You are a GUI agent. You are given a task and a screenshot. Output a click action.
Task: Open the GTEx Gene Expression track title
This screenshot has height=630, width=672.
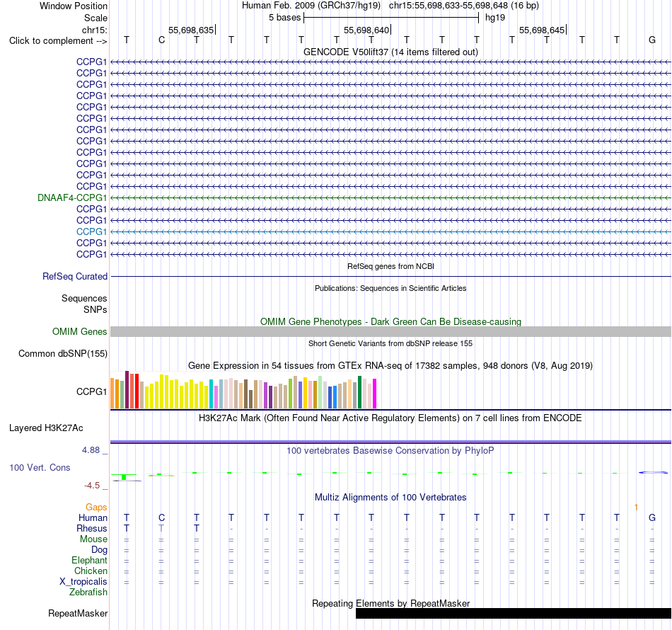[x=390, y=366]
